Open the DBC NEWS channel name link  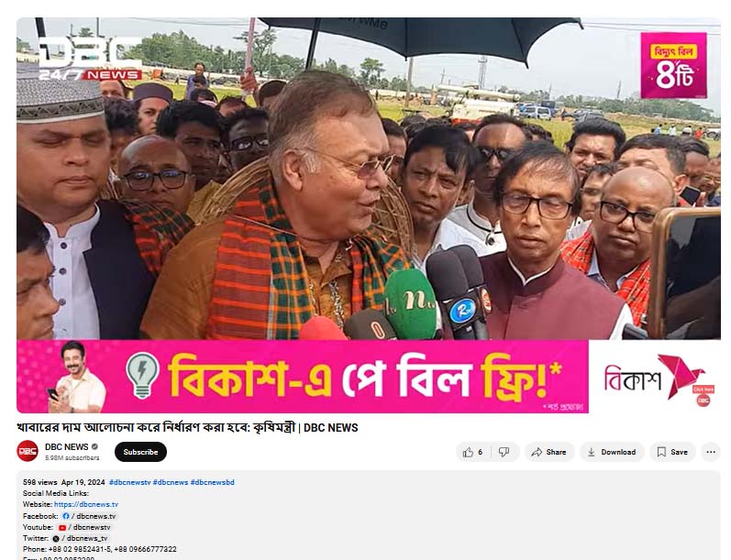click(67, 446)
